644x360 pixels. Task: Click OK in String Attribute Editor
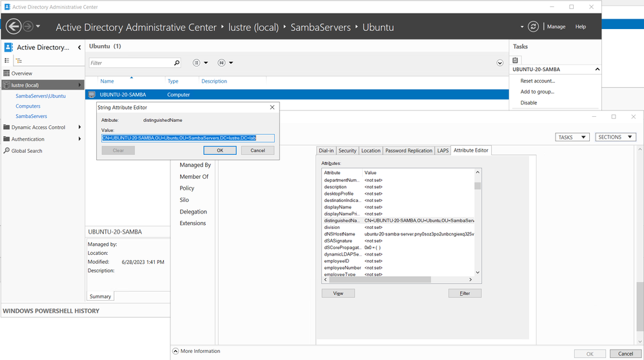[x=219, y=150]
